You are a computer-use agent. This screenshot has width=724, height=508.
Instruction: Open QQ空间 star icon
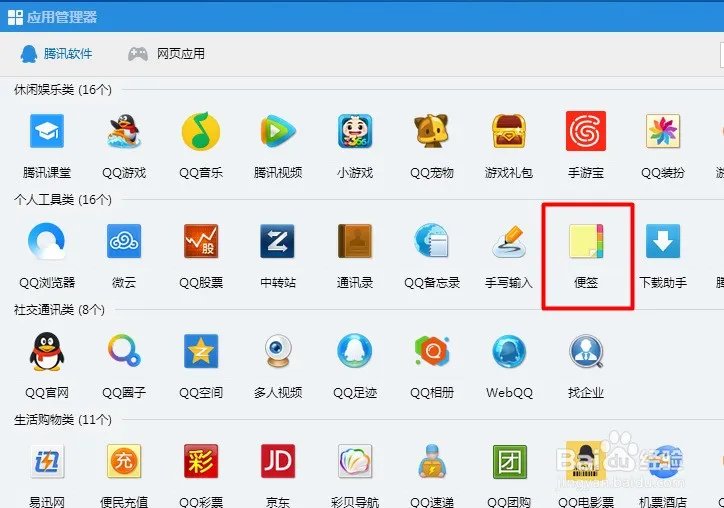(x=201, y=351)
